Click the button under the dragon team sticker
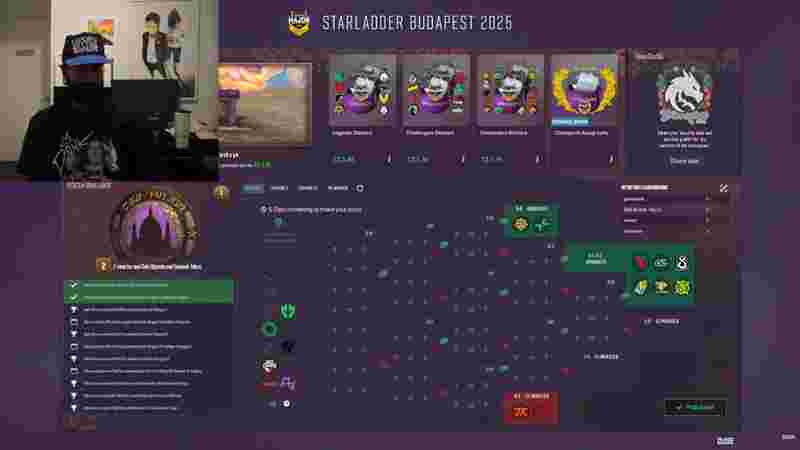Image resolution: width=800 pixels, height=450 pixels. tap(684, 161)
